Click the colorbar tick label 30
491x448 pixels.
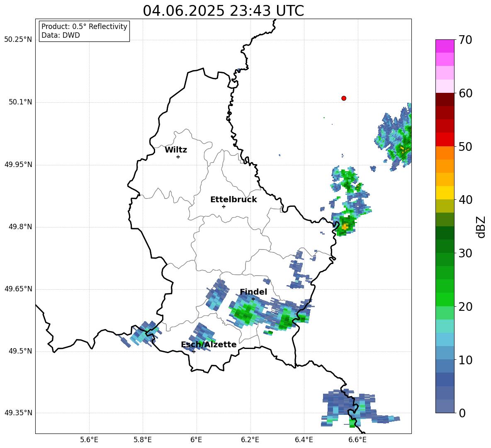pos(465,253)
